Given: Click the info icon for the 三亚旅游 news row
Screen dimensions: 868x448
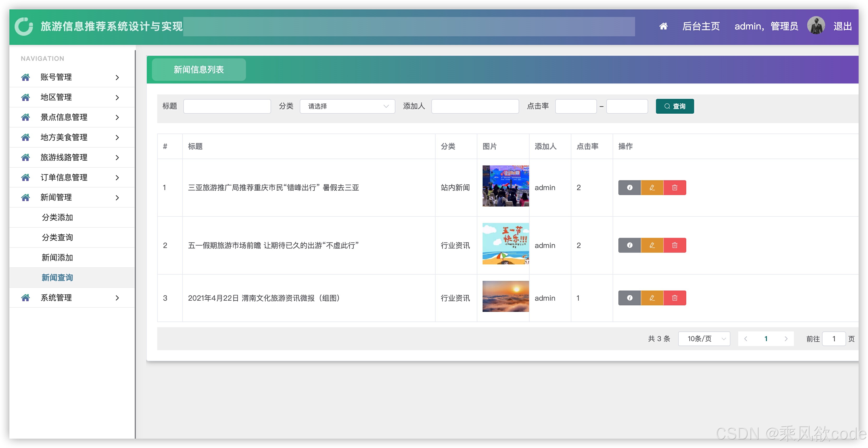Looking at the screenshot, I should (629, 187).
